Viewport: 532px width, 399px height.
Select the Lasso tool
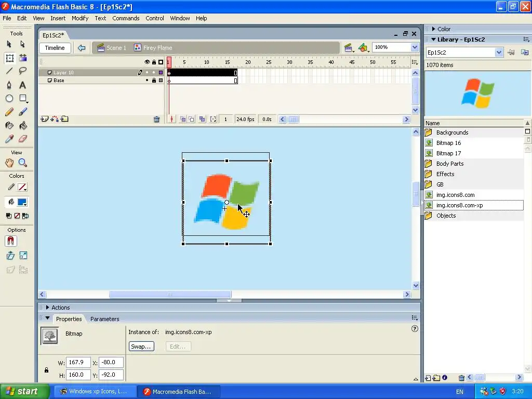click(x=22, y=71)
